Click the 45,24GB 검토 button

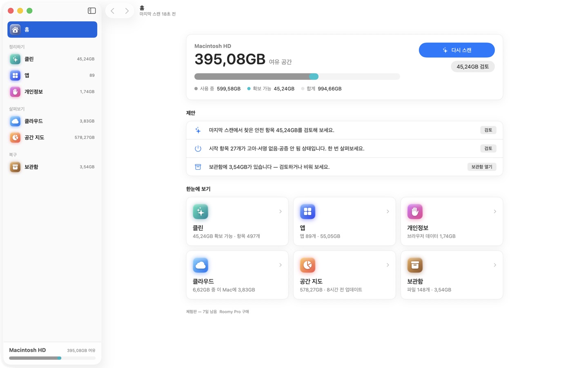[472, 67]
